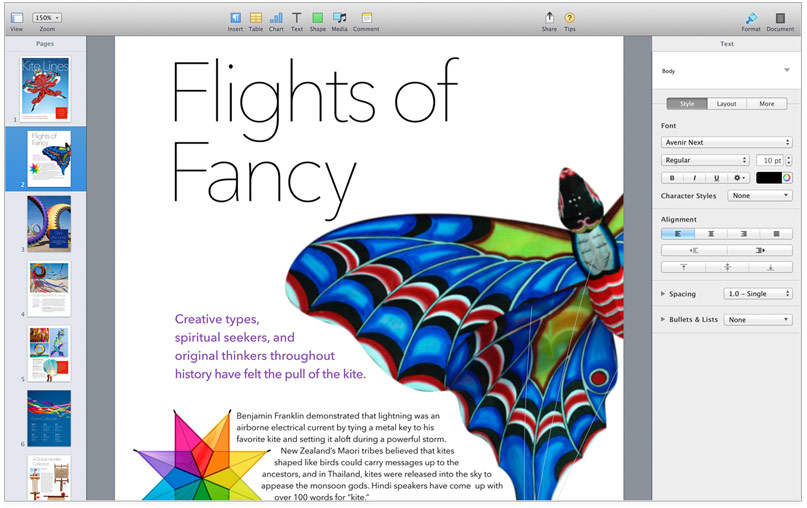This screenshot has width=807, height=508.
Task: Open the Avenir Next font dropdown
Action: [x=727, y=143]
